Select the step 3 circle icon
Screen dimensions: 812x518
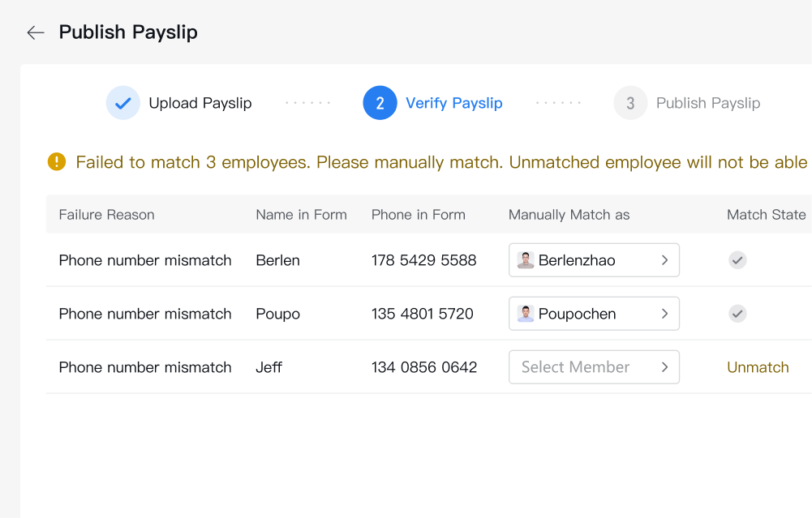[630, 103]
